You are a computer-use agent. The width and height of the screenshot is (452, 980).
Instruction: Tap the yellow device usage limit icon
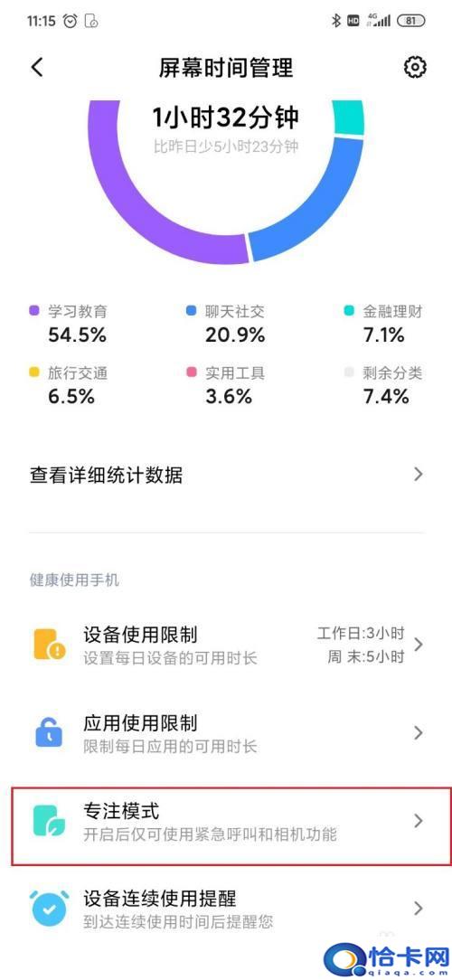49,645
